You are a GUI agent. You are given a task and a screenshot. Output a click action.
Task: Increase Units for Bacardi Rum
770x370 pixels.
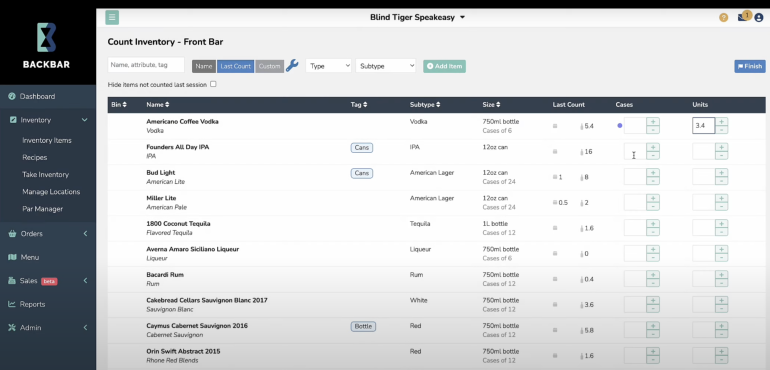click(721, 275)
